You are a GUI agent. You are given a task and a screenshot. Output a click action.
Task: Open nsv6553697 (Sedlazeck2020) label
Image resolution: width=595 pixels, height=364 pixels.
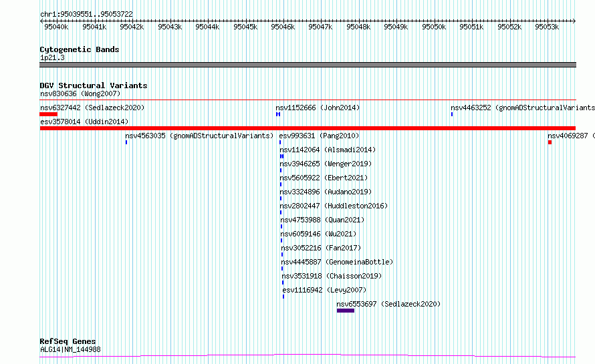(x=388, y=304)
